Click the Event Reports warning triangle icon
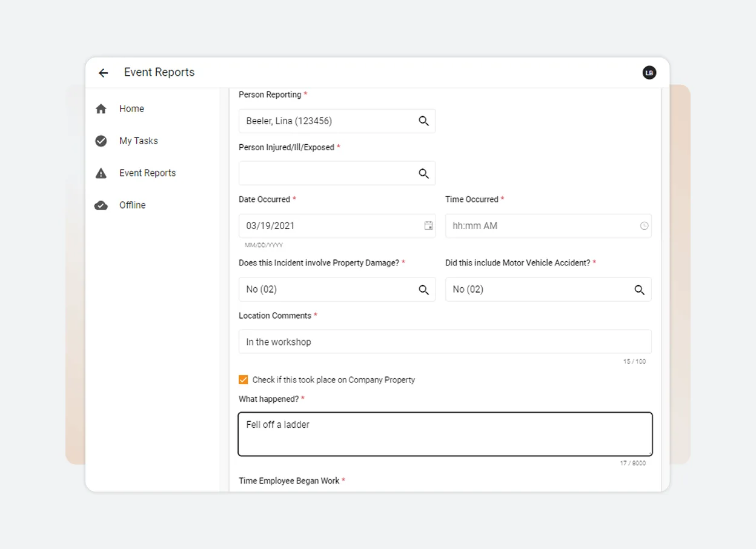Image resolution: width=756 pixels, height=549 pixels. (101, 173)
